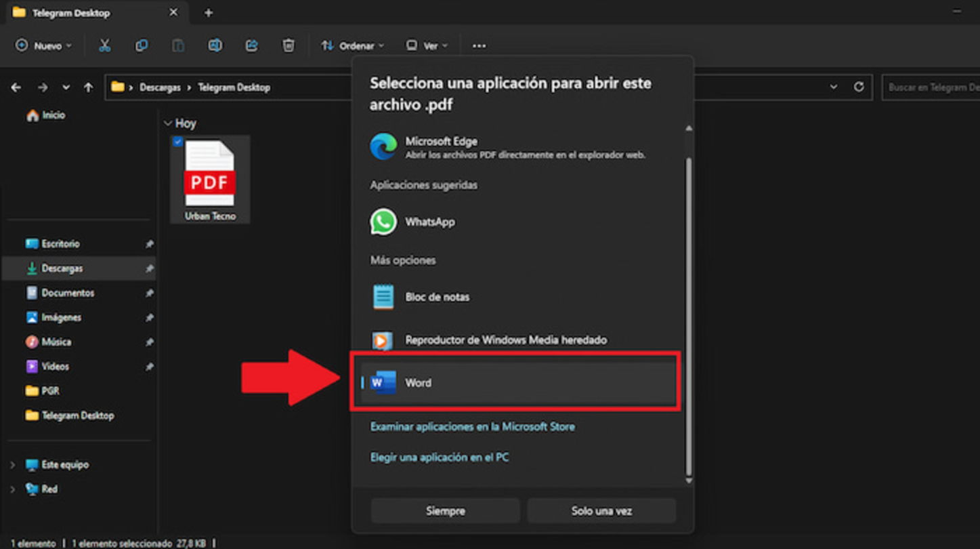Unpin Imágenes using its pin icon
The height and width of the screenshot is (549, 980).
pos(149,317)
